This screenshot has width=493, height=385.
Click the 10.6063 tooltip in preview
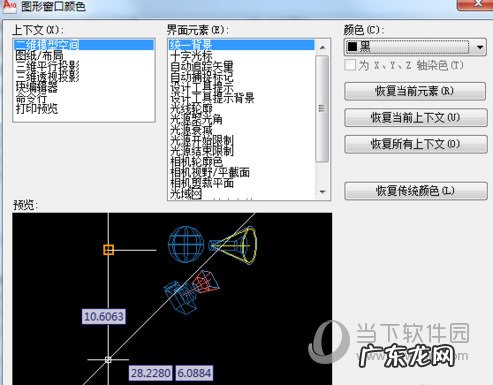tap(104, 316)
